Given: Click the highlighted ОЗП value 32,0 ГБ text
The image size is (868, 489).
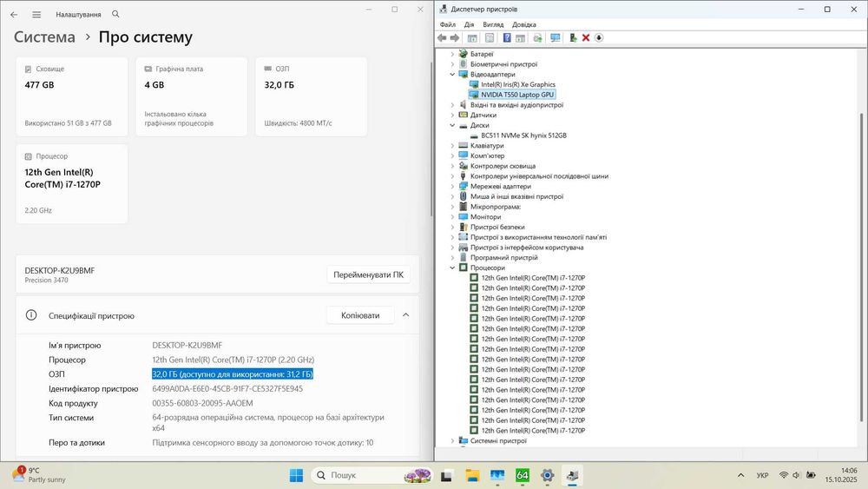Looking at the screenshot, I should pyautogui.click(x=233, y=374).
